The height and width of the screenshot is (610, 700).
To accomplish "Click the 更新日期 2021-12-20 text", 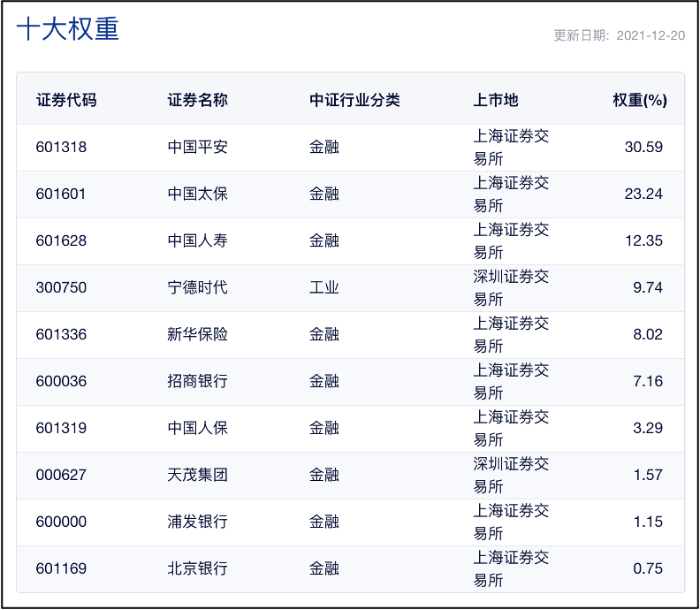I will 619,35.
